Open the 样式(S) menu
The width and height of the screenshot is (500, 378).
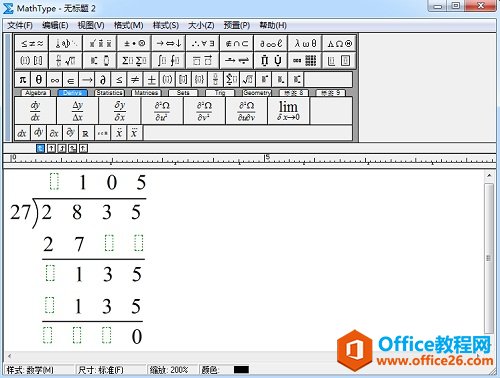(166, 25)
